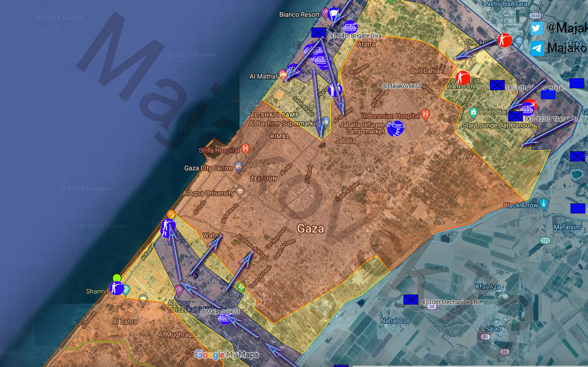Select the tank marker near Beit Hanoun
The height and width of the screenshot is (367, 588).
[528, 109]
